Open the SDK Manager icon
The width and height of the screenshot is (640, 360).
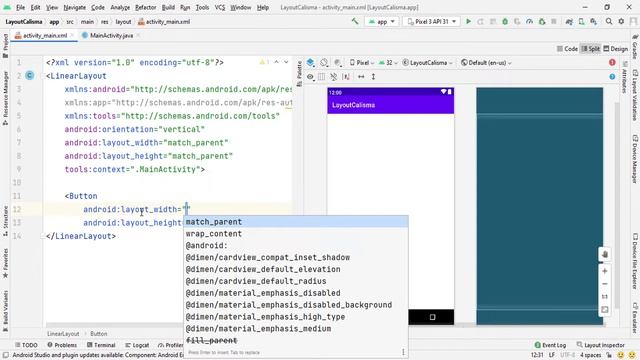tap(593, 21)
